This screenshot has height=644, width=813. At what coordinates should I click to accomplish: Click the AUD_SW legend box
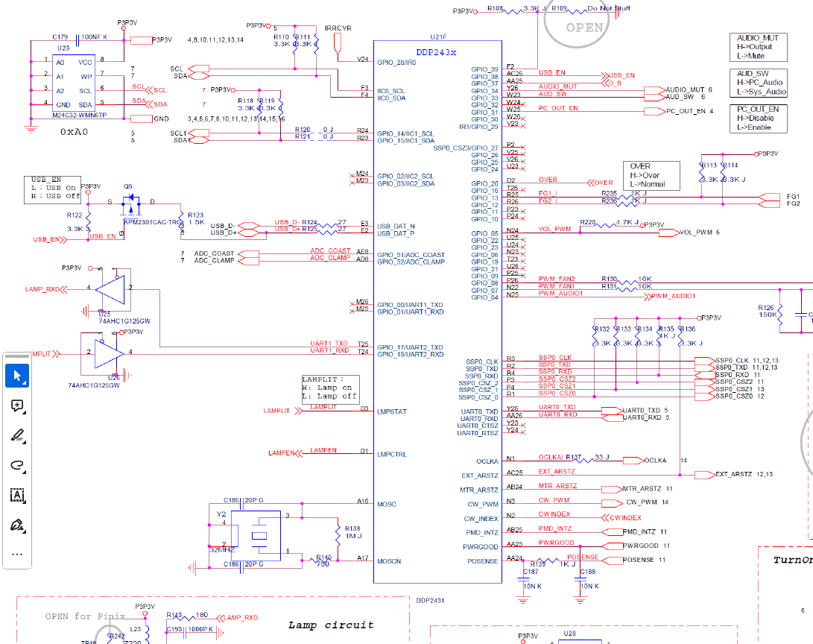(758, 83)
